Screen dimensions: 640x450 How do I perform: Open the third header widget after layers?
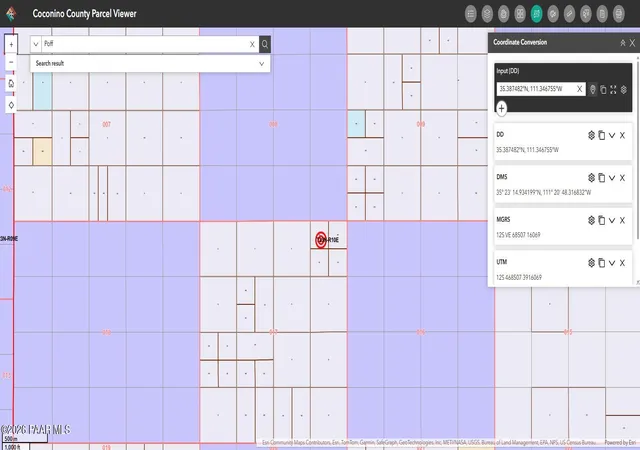click(504, 14)
